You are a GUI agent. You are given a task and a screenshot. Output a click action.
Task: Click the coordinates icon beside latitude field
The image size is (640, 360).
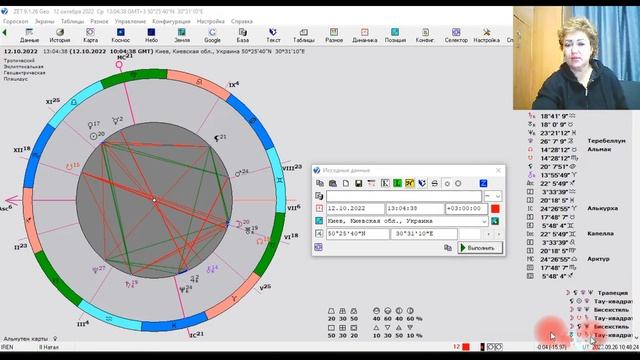[319, 233]
